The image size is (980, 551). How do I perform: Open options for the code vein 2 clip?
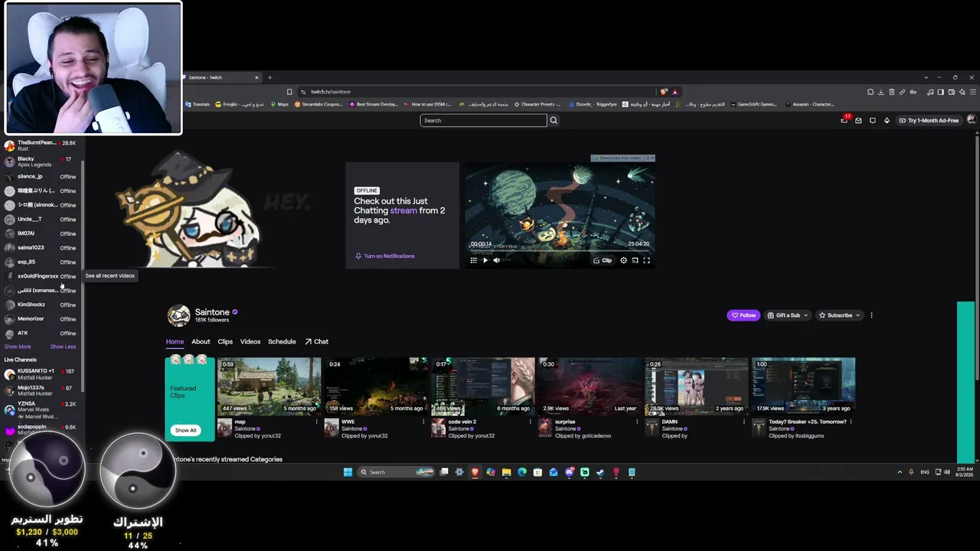(530, 422)
